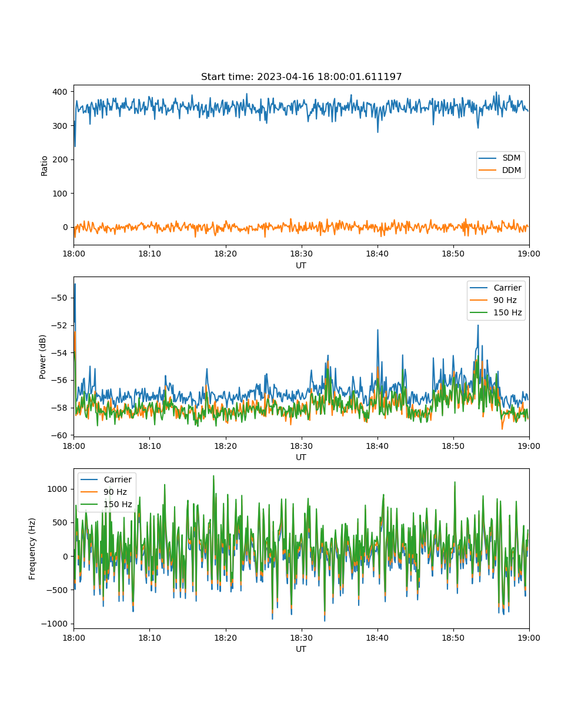588x706 pixels.
Task: Click the 0 tick label on the Ratio axis
Action: click(66, 227)
